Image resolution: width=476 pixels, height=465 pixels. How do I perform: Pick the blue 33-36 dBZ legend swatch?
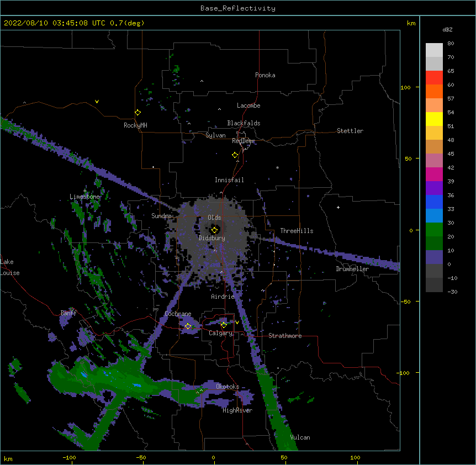[434, 202]
